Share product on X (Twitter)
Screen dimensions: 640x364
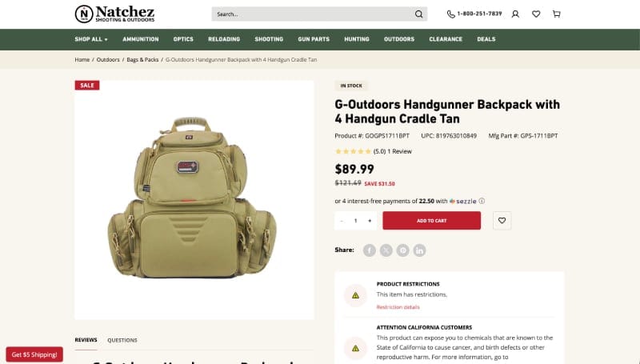click(386, 250)
